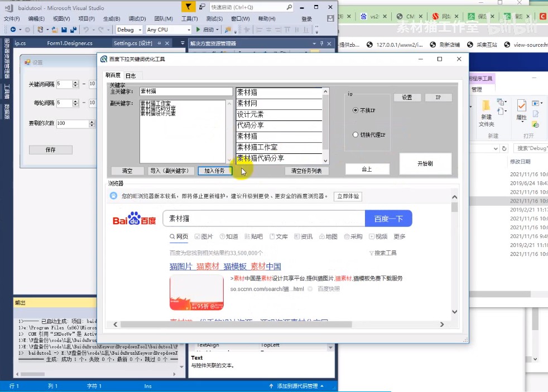The height and width of the screenshot is (392, 548).
Task: Pin the Setting.cs design tab
Action: click(159, 43)
